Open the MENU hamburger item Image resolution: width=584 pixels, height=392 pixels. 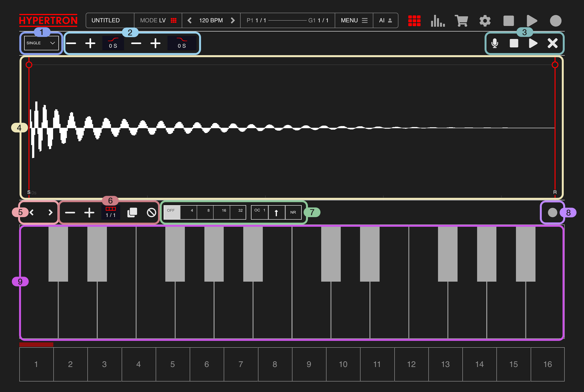point(354,21)
